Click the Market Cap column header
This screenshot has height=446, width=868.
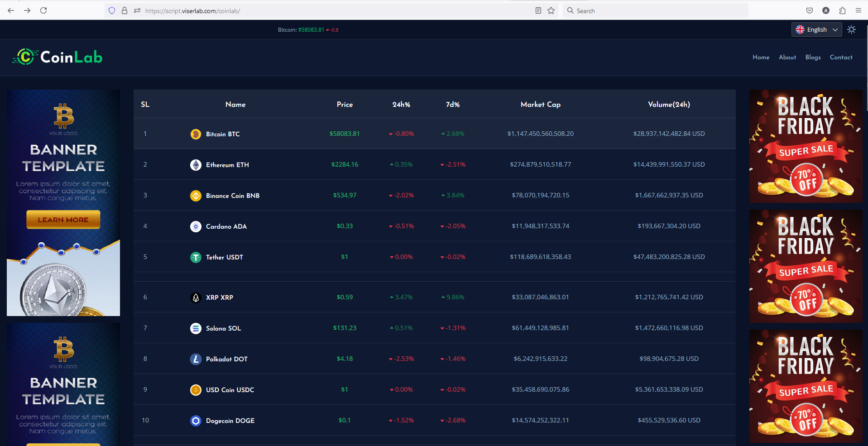[541, 105]
